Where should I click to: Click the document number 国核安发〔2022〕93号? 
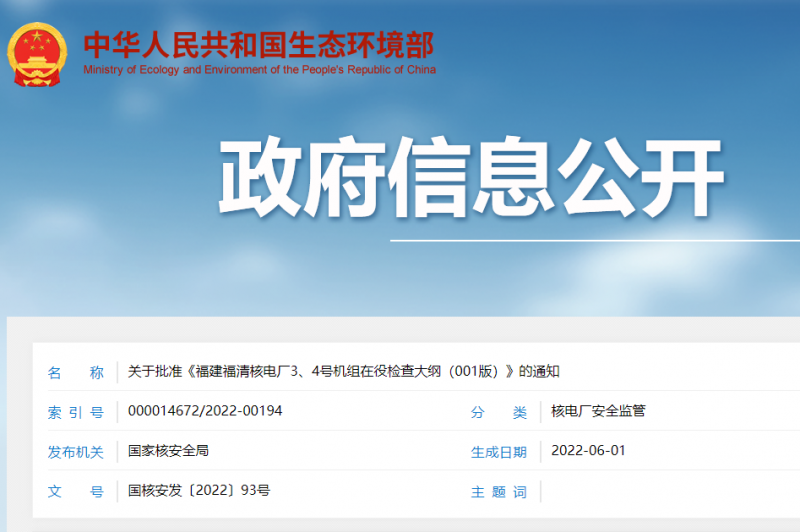pos(199,491)
